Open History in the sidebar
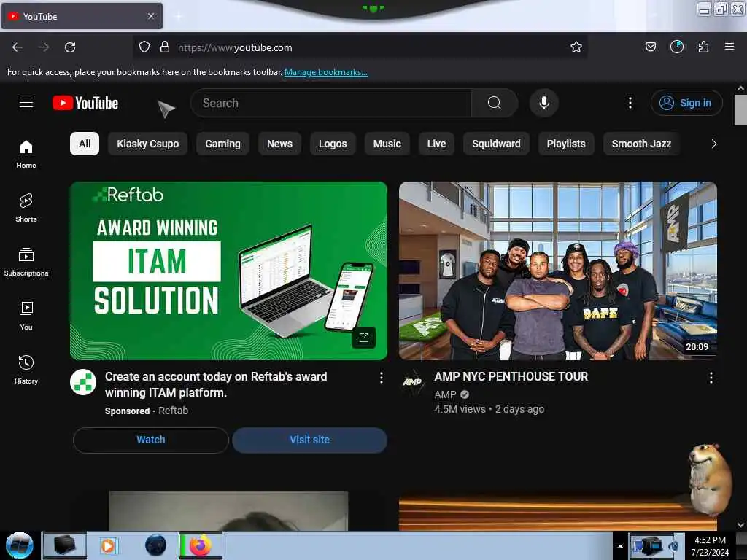Image resolution: width=747 pixels, height=560 pixels. point(26,370)
